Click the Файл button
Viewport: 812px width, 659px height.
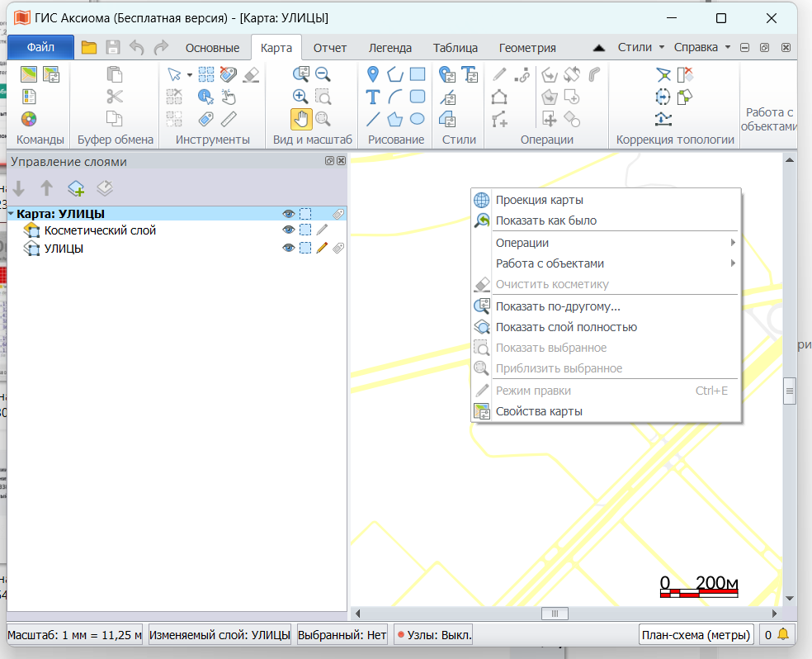40,47
